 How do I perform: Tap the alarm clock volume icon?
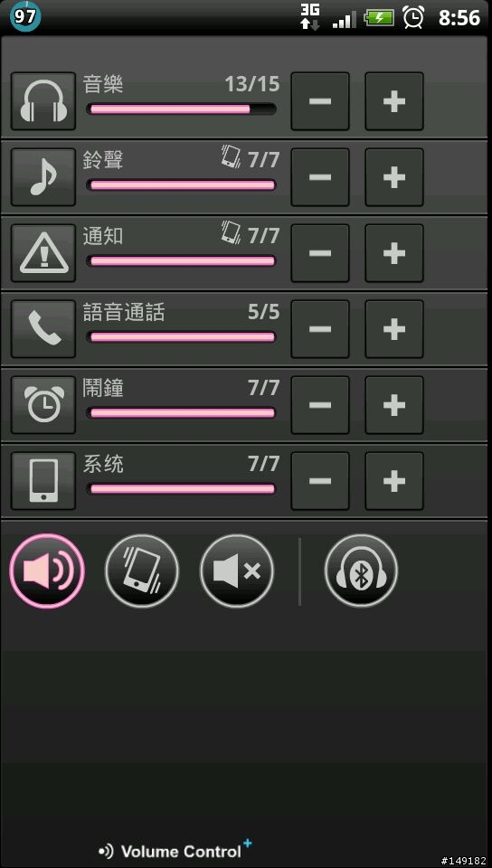point(43,405)
